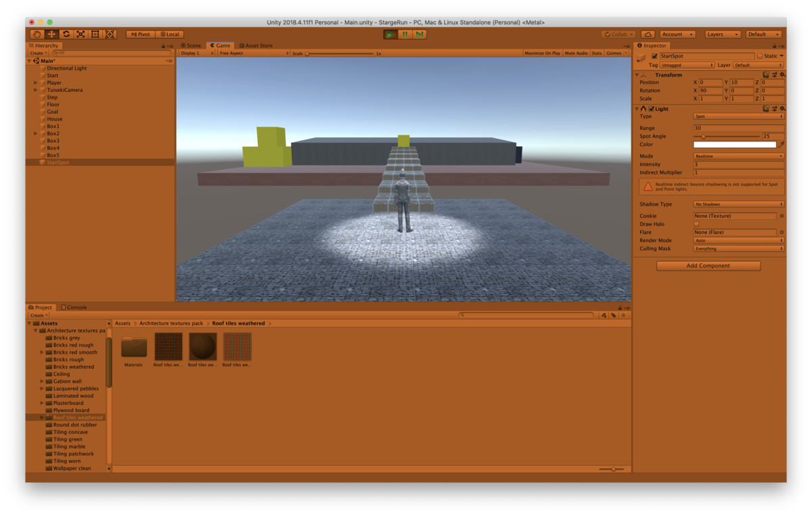812x516 pixels.
Task: Toggle the Pivot handle position button
Action: pos(141,34)
